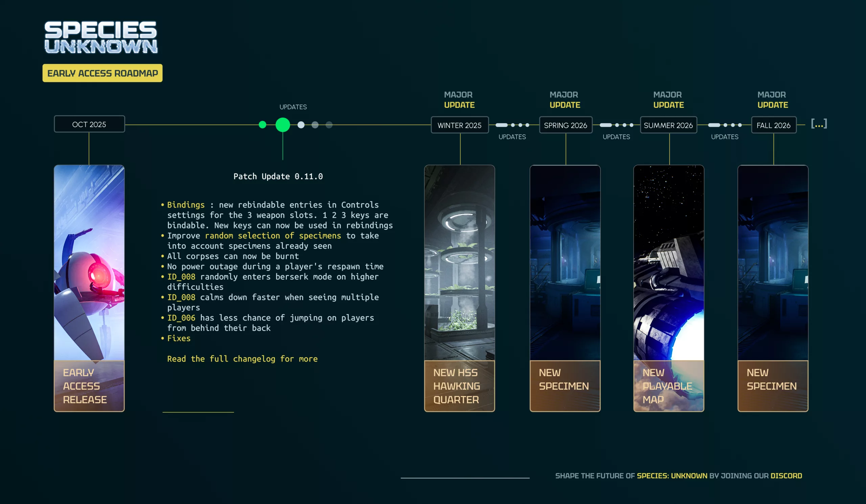Click the Species Unknown logo
The height and width of the screenshot is (504, 866).
click(101, 37)
